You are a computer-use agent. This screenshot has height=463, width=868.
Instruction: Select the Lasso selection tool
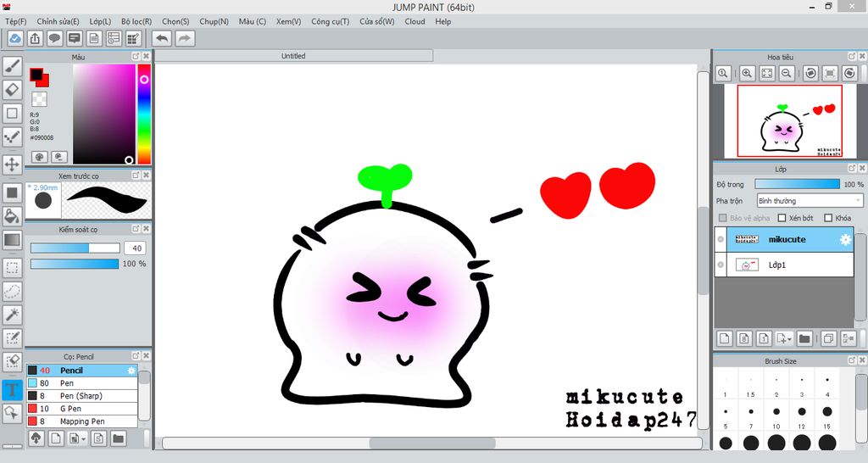pyautogui.click(x=12, y=292)
